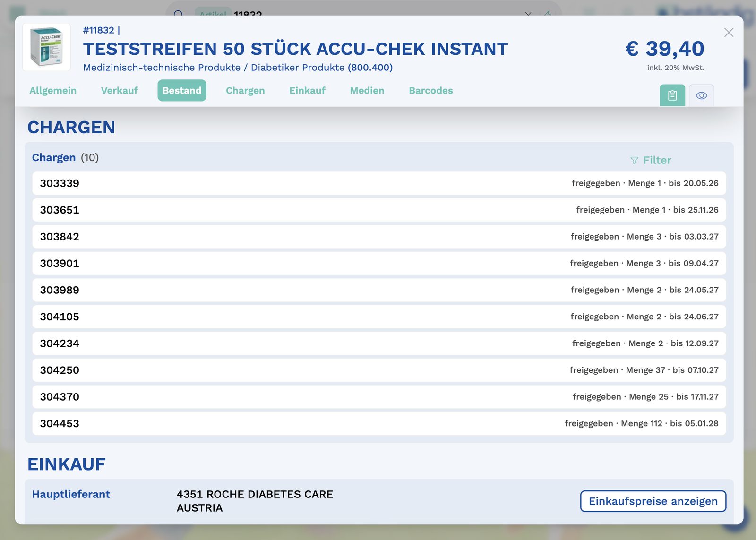This screenshot has width=756, height=540.
Task: Open the Accu-Chek product thumbnail image
Action: point(46,47)
